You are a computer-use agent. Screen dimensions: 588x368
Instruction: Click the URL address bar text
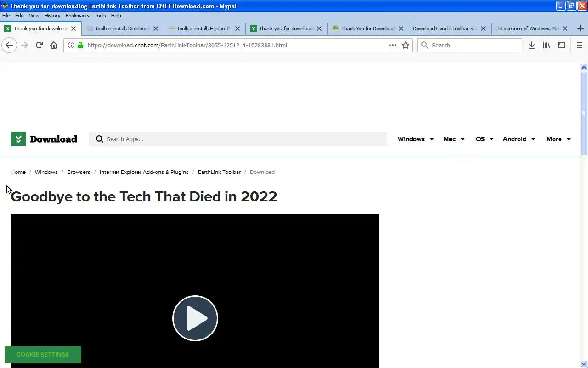[x=187, y=45]
